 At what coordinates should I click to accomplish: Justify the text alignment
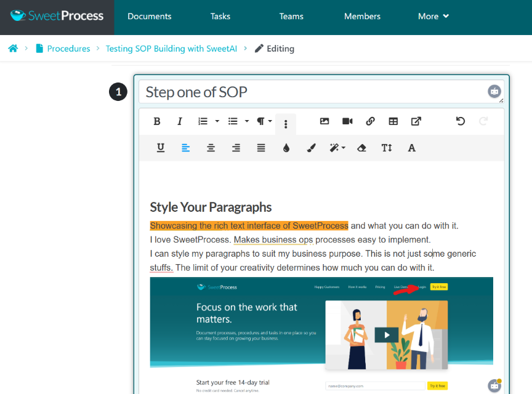[x=261, y=148]
